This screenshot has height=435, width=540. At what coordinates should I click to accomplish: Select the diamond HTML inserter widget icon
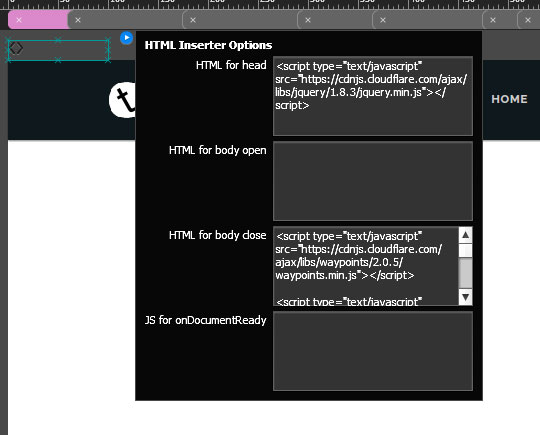[16, 48]
